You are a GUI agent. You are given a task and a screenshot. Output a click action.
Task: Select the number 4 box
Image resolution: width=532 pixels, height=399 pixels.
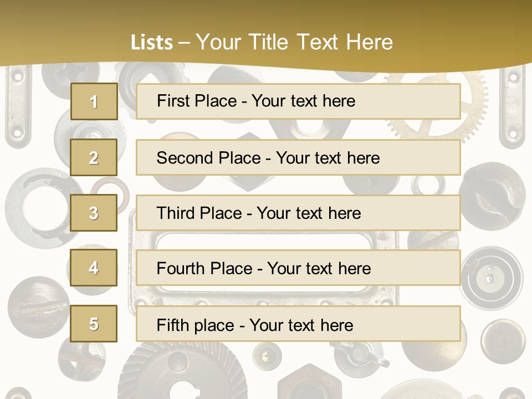click(x=94, y=268)
